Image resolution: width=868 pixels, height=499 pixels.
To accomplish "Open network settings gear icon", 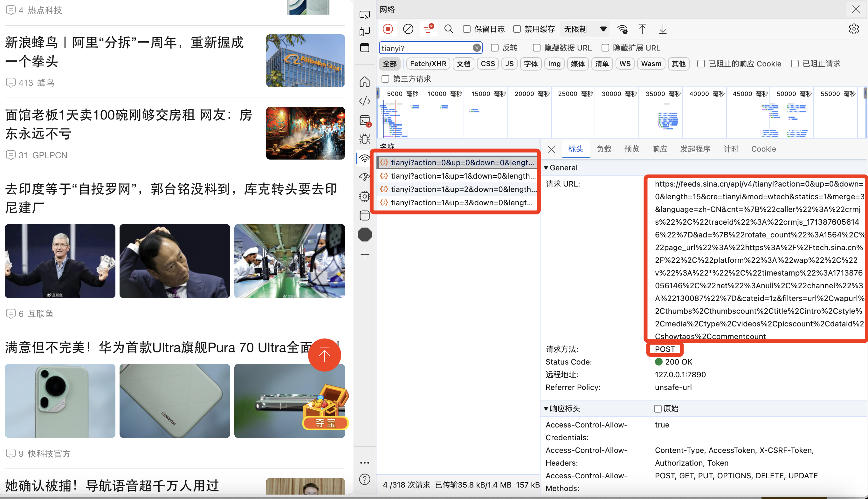I will 854,29.
